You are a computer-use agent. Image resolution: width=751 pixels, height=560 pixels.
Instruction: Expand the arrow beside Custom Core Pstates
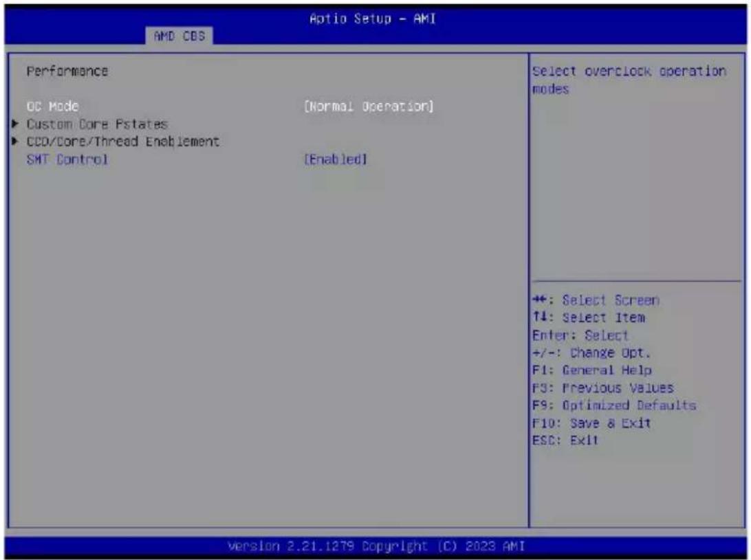tap(15, 124)
